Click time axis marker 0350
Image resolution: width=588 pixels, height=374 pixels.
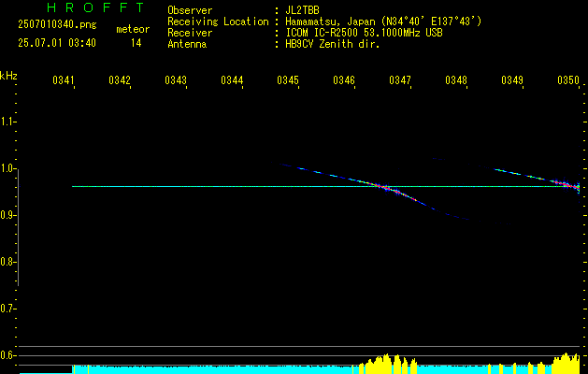[x=568, y=80]
